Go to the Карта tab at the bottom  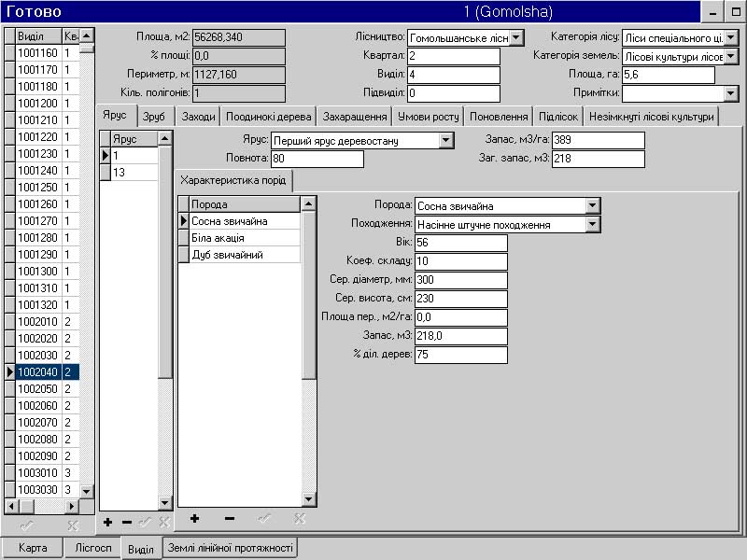(x=33, y=548)
